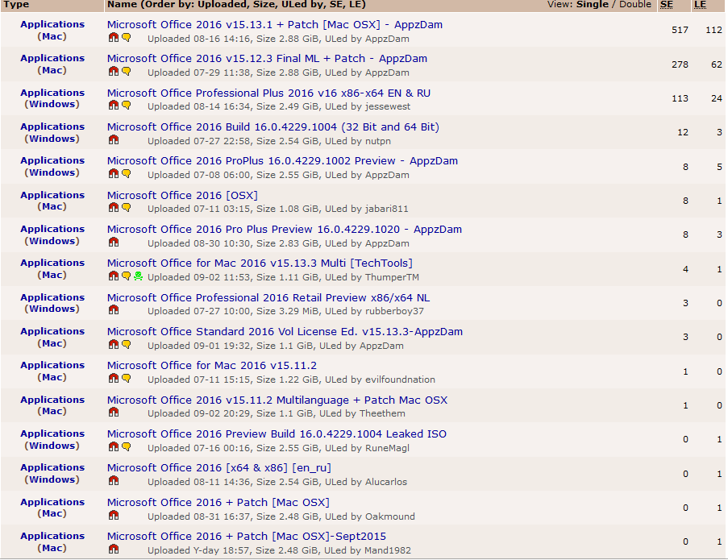The width and height of the screenshot is (728, 560).
Task: Open Office Professional 2016 Retail Preview x86/x64 NL
Action: [x=268, y=297]
